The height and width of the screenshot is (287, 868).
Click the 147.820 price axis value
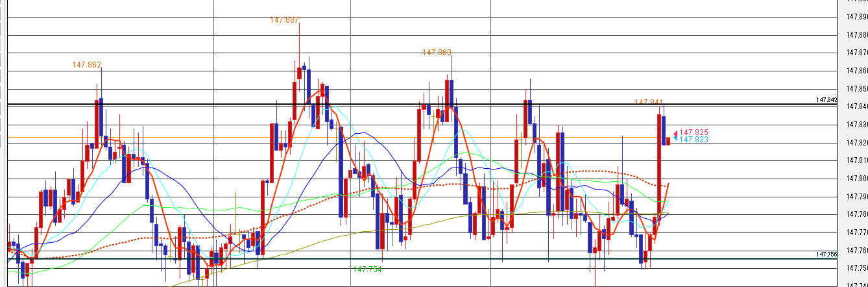[856, 143]
